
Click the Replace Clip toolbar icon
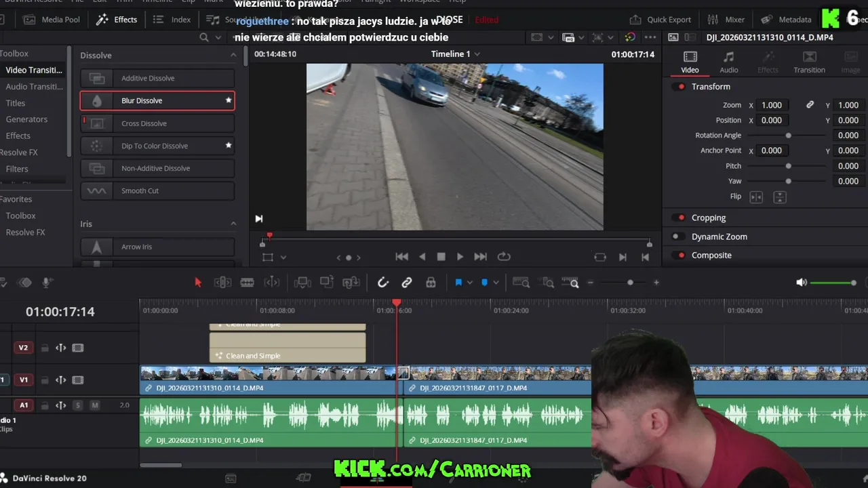click(351, 283)
